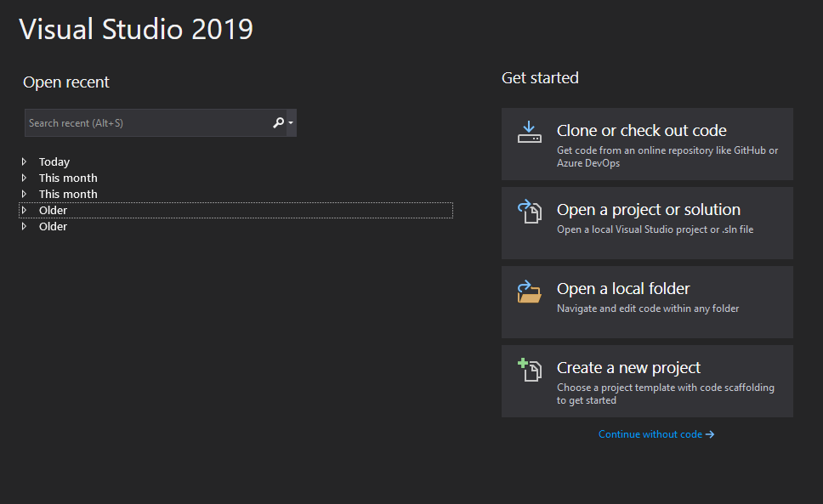This screenshot has height=504, width=823.
Task: Choose Open a local folder
Action: (x=622, y=289)
